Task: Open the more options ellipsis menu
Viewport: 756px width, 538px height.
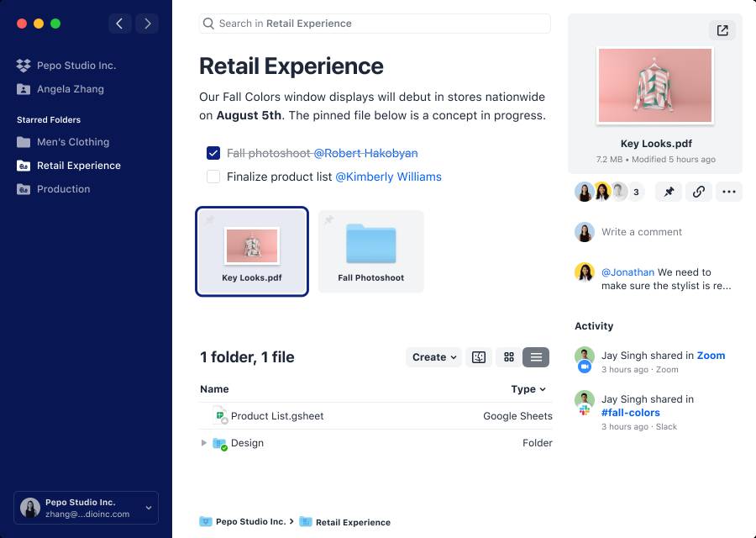Action: 729,192
